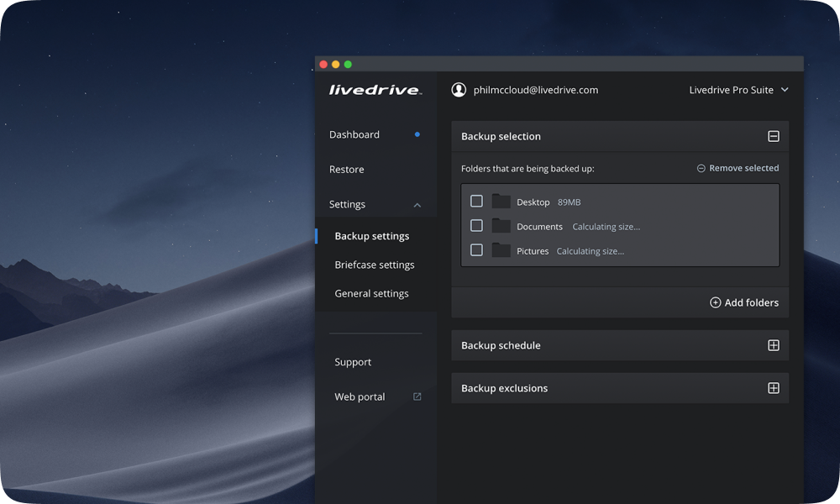Open Briefcase settings
The height and width of the screenshot is (504, 840).
[x=375, y=265]
